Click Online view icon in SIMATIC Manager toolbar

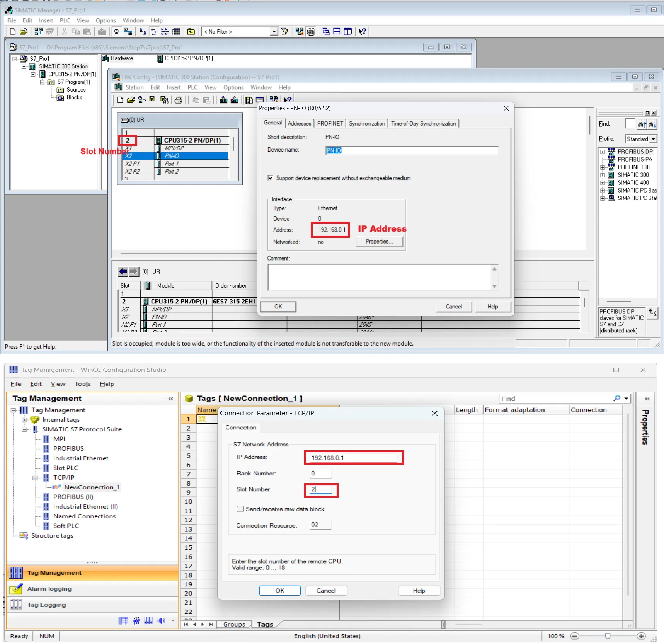(x=128, y=32)
